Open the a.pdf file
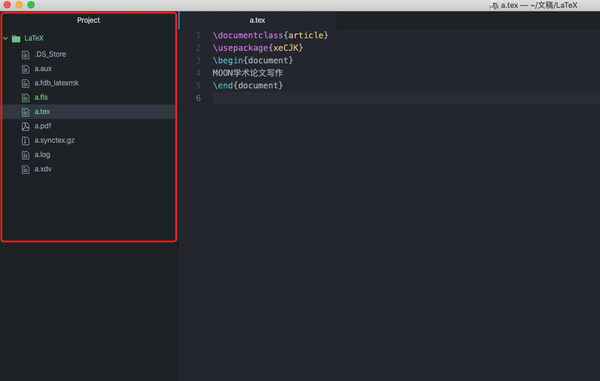This screenshot has width=600, height=381. tap(42, 126)
